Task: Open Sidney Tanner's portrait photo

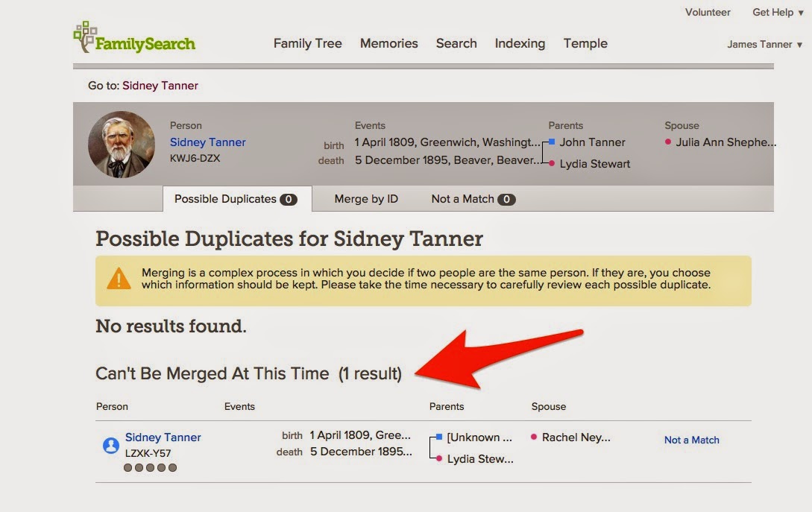Action: (122, 145)
